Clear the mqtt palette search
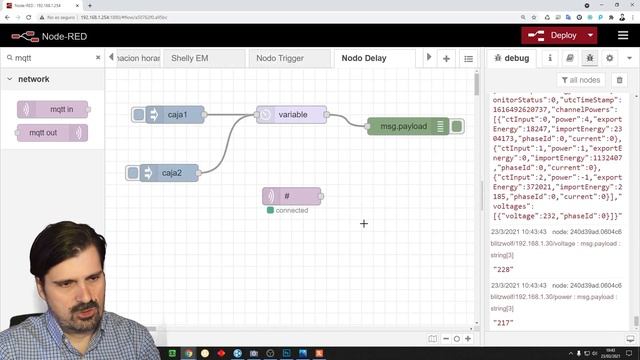Image resolution: width=640 pixels, height=360 pixels. point(98,58)
